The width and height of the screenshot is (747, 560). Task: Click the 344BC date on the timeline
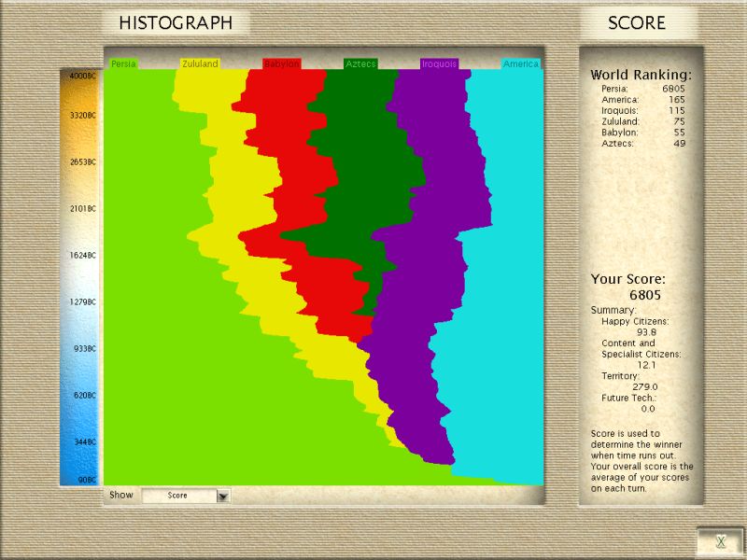coord(85,442)
